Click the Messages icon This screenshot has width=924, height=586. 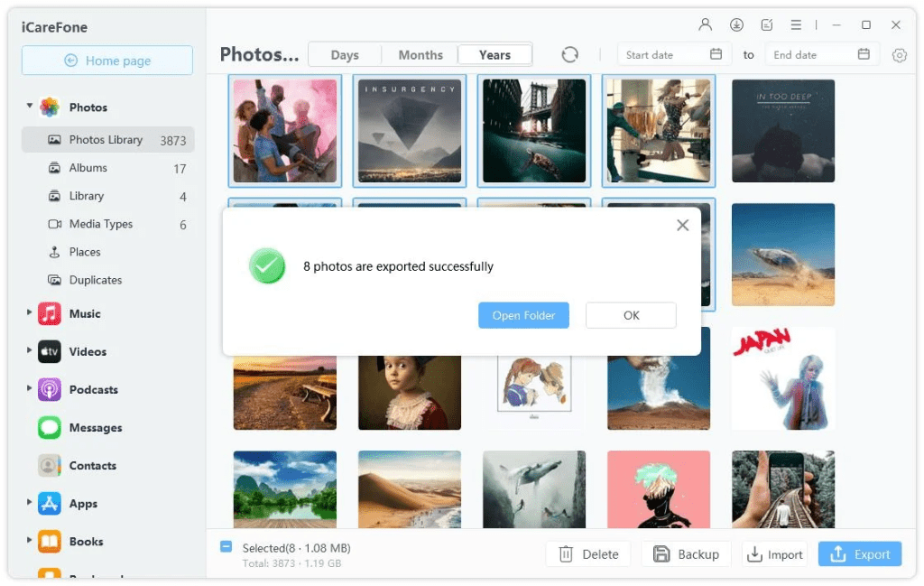[50, 427]
